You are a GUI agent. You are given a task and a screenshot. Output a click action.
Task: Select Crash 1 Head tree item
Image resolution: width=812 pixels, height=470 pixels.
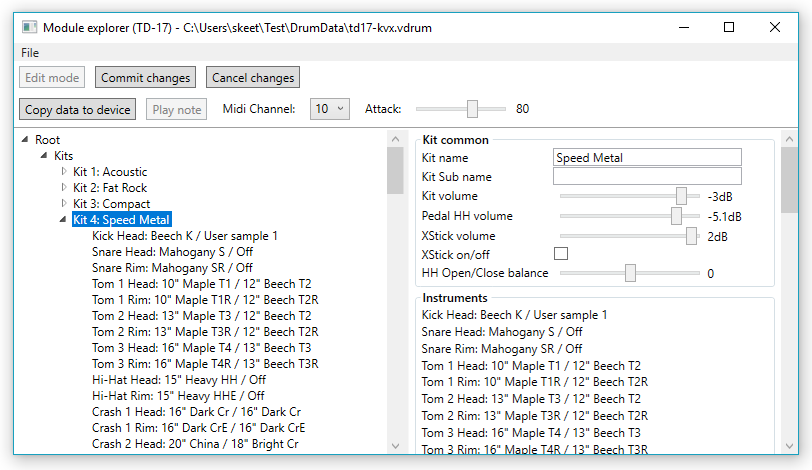[x=196, y=413]
